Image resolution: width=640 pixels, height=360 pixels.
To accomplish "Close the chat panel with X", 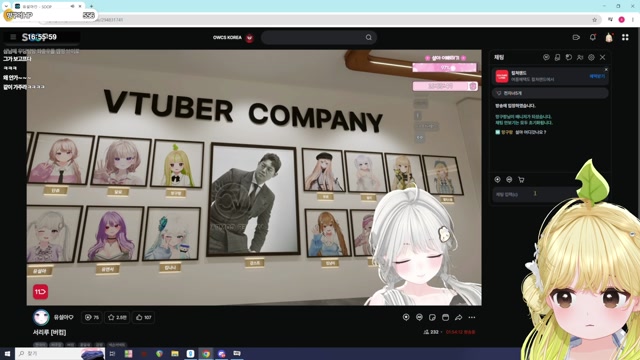I will (x=602, y=58).
